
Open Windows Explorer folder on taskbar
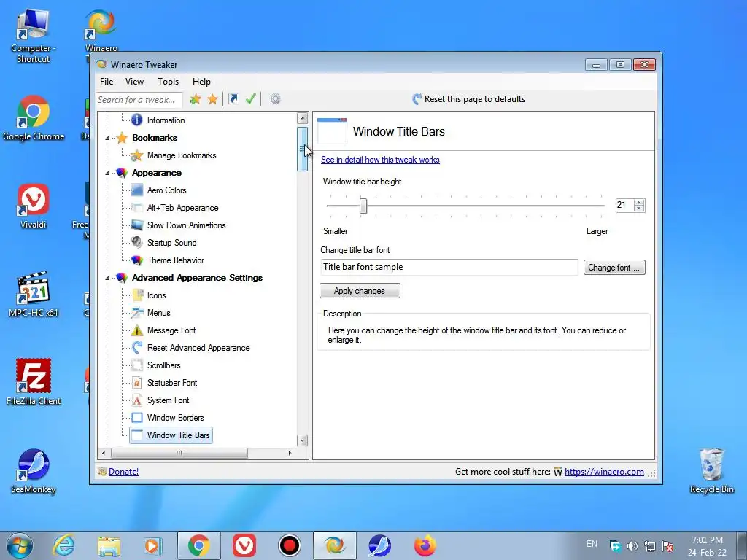pyautogui.click(x=109, y=545)
